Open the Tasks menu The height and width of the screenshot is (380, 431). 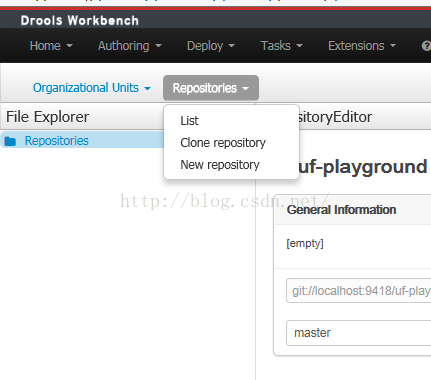tap(281, 46)
